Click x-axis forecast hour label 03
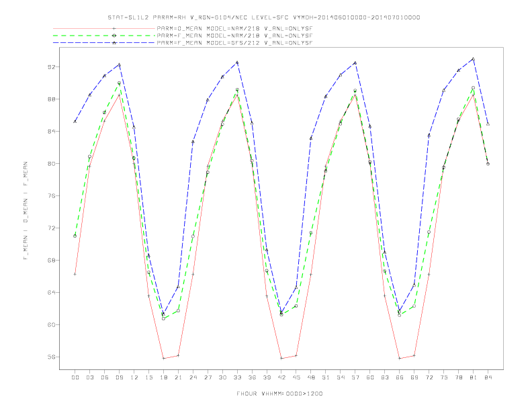532x411 pixels. (89, 377)
